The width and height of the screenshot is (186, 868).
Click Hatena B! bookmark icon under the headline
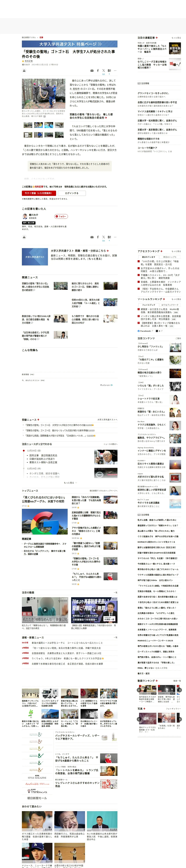109,70
